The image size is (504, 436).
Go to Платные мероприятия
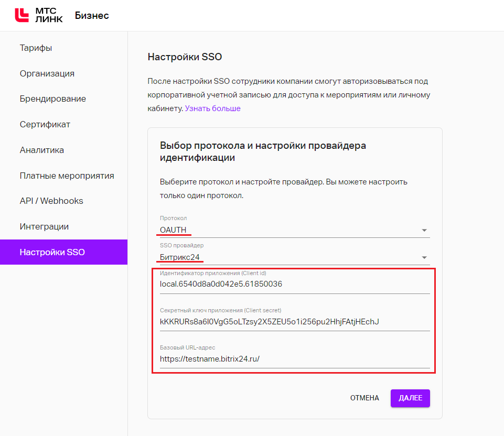67,176
